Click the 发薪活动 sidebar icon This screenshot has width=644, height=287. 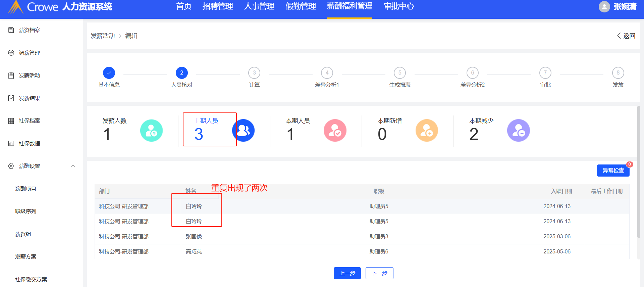point(11,76)
